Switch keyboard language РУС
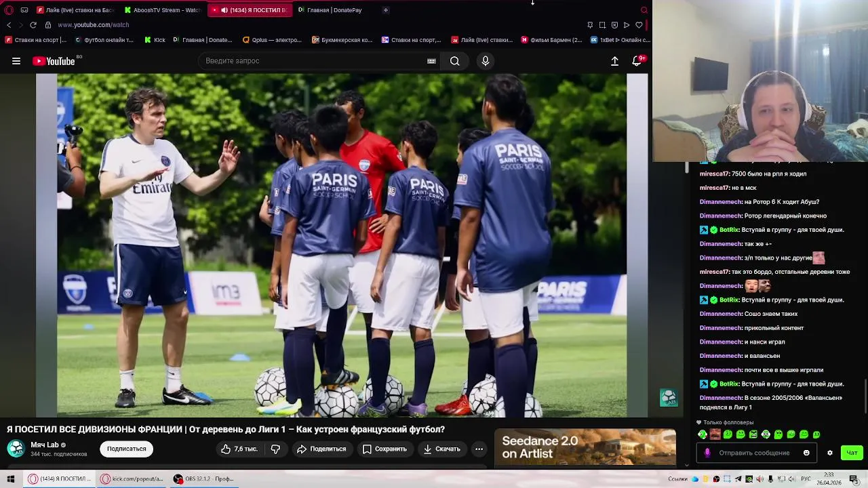868x488 pixels. point(806,479)
